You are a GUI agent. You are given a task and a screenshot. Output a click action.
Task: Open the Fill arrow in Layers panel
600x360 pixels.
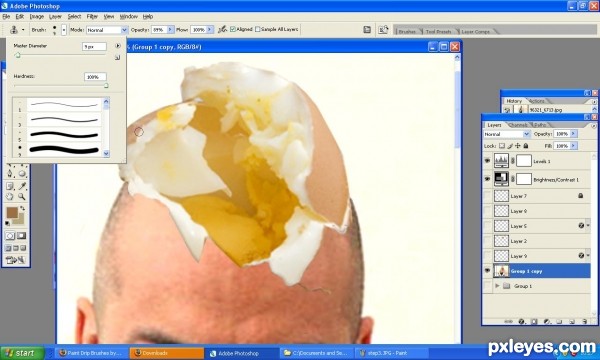[x=573, y=146]
